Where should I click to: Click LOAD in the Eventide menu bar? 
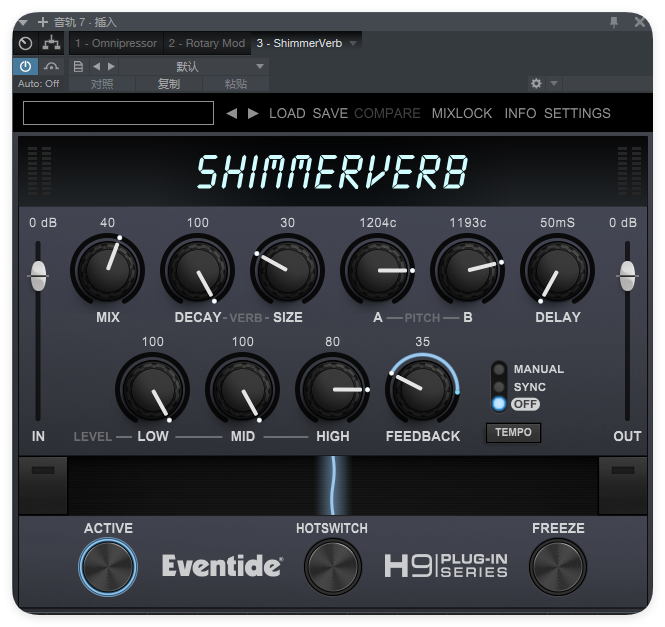pyautogui.click(x=287, y=113)
